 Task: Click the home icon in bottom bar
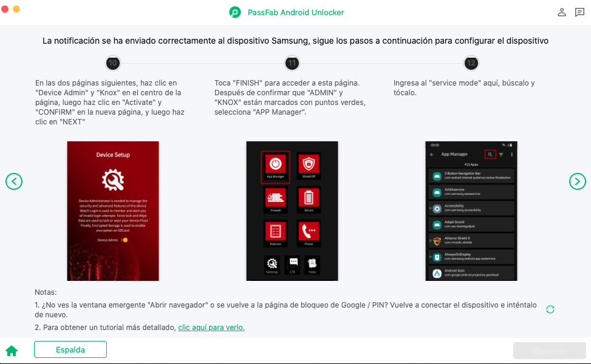coord(11,351)
